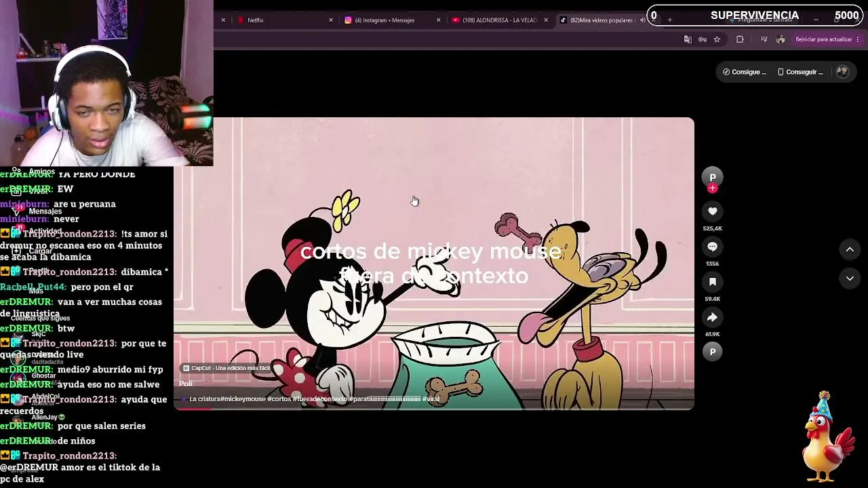Open the creator name 'Poli'
Image resolution: width=868 pixels, height=488 pixels.
tap(186, 384)
